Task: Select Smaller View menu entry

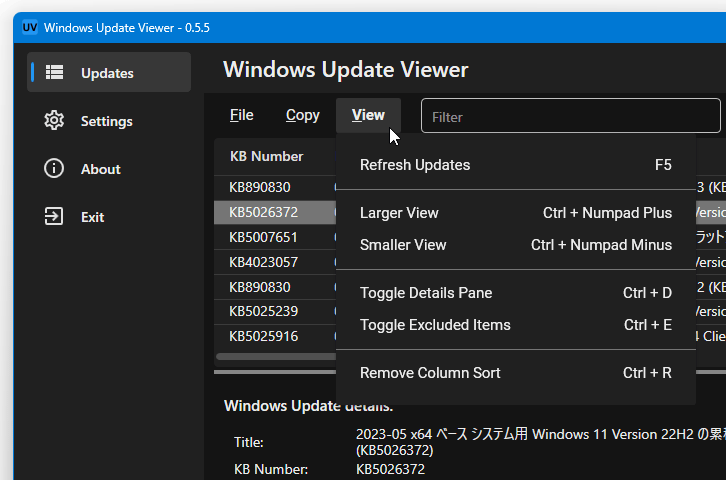Action: [516, 245]
